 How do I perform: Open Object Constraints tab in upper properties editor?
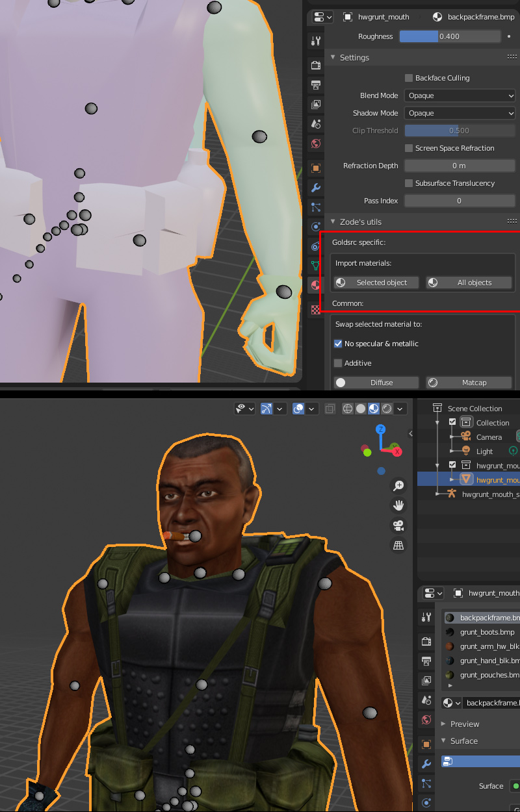click(316, 246)
